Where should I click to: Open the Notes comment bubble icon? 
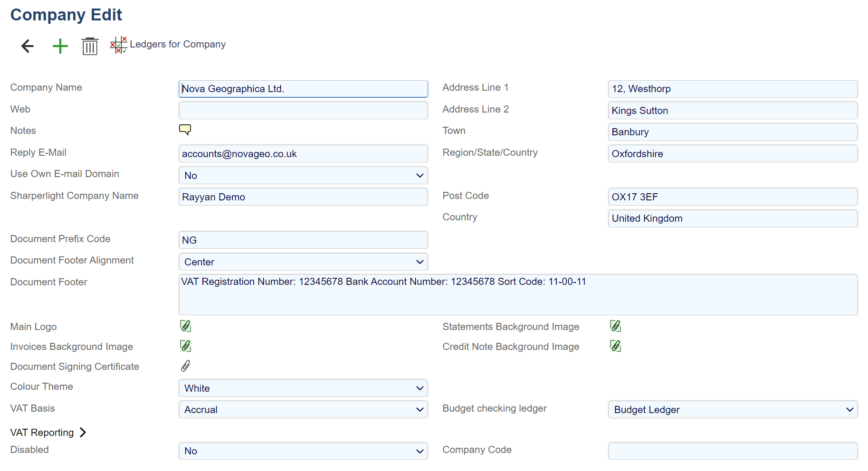tap(185, 130)
